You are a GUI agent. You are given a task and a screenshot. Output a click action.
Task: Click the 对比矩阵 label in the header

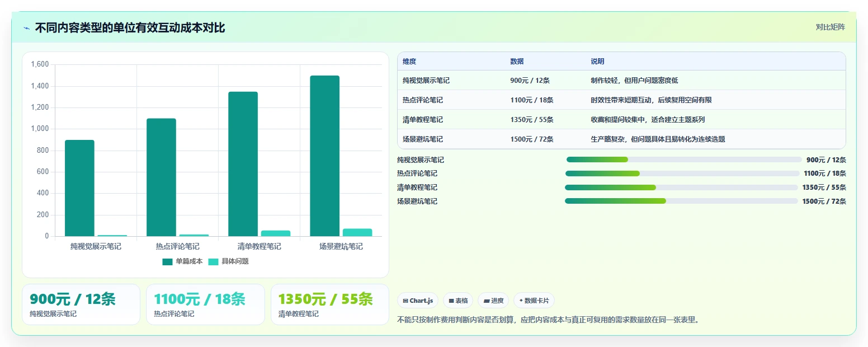coord(830,27)
